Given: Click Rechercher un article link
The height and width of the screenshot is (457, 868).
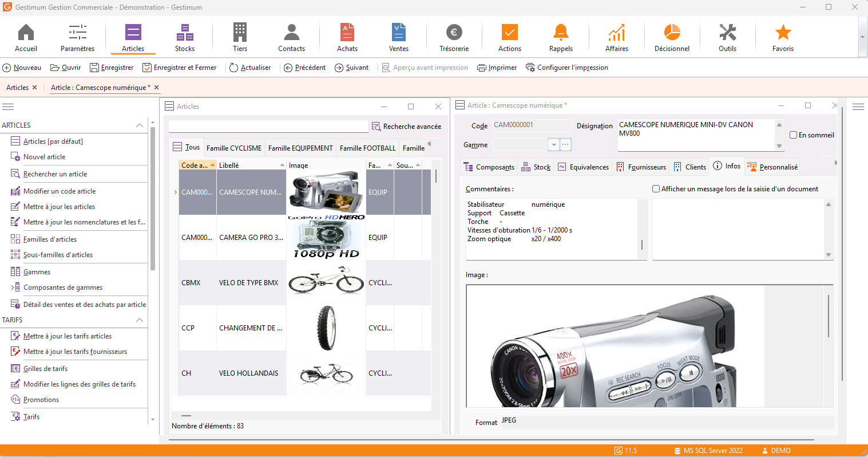Looking at the screenshot, I should coord(56,174).
